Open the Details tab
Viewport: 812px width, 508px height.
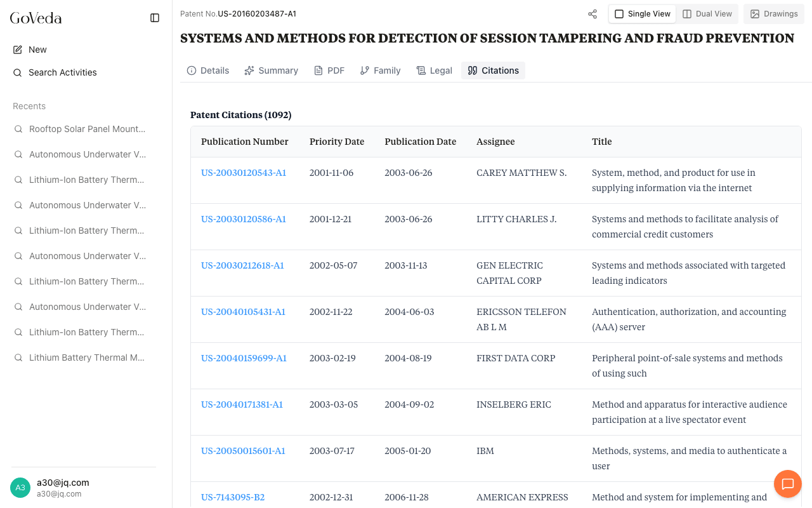click(208, 70)
